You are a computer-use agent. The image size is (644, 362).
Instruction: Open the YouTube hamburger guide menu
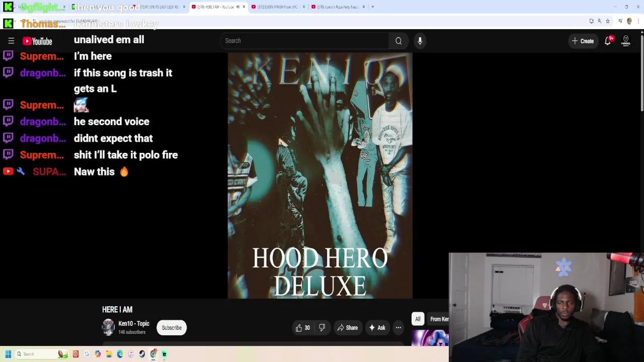point(11,41)
